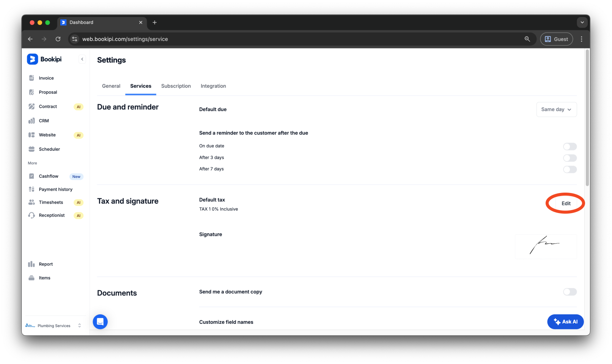Click the Ask AI button
Screen dimensions: 612x364
[565, 322]
